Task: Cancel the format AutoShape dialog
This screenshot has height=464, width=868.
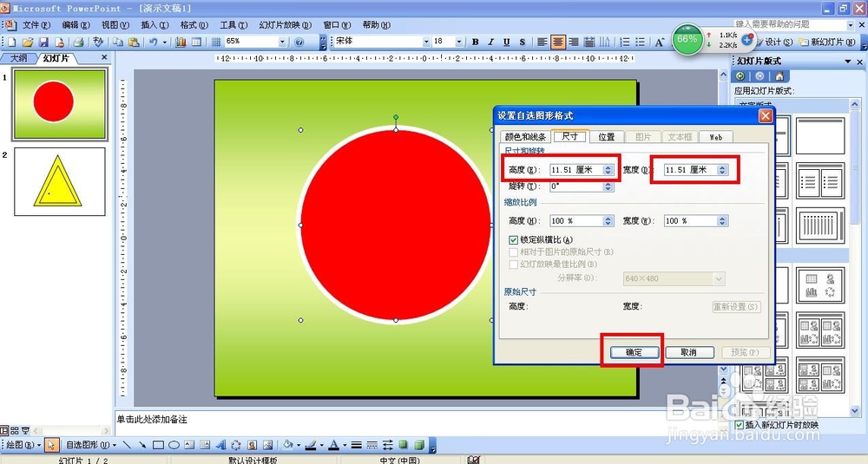Action: tap(688, 352)
